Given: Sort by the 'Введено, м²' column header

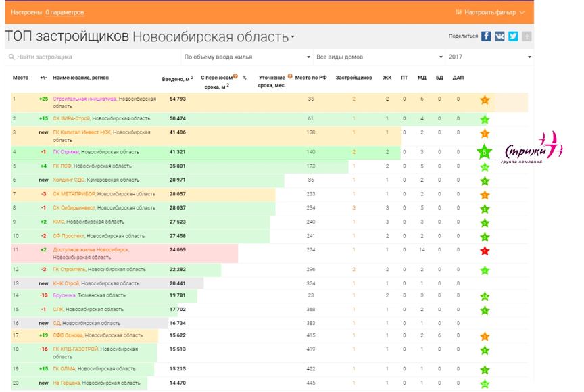Looking at the screenshot, I should [177, 78].
